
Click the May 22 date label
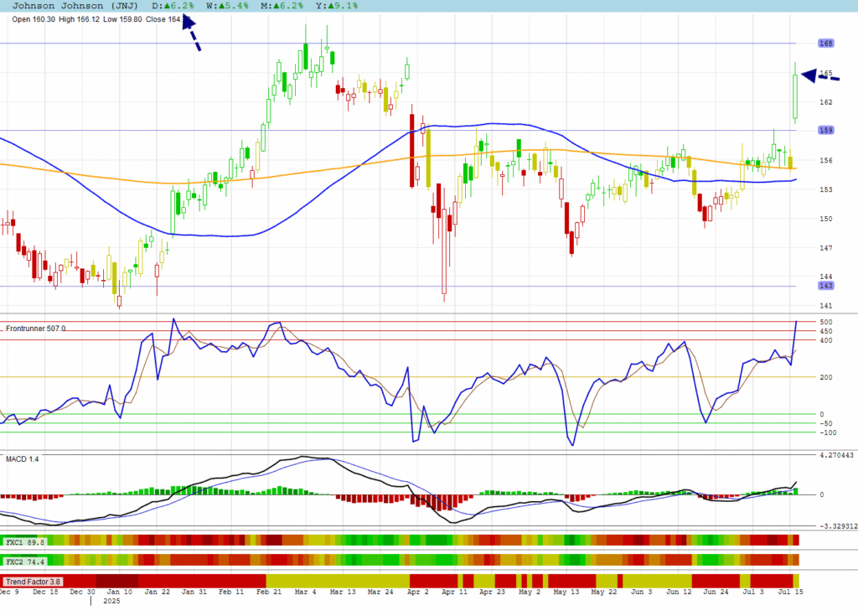point(604,592)
